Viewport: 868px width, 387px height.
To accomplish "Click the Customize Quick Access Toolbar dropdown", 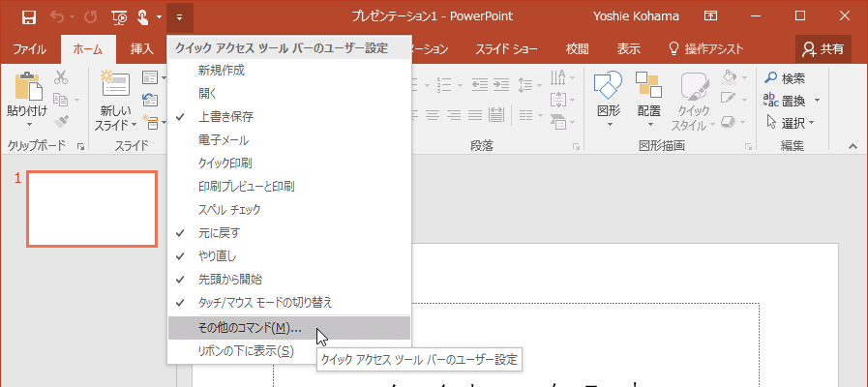I will 180,17.
